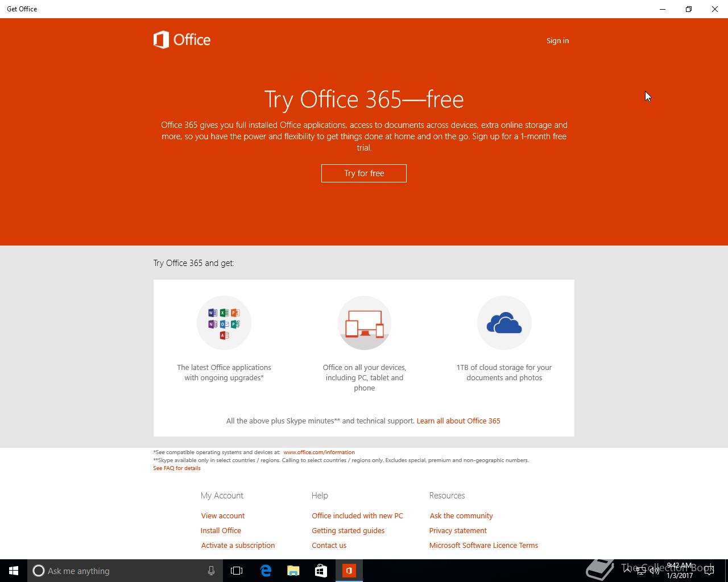
Task: Open View account link
Action: [223, 516]
